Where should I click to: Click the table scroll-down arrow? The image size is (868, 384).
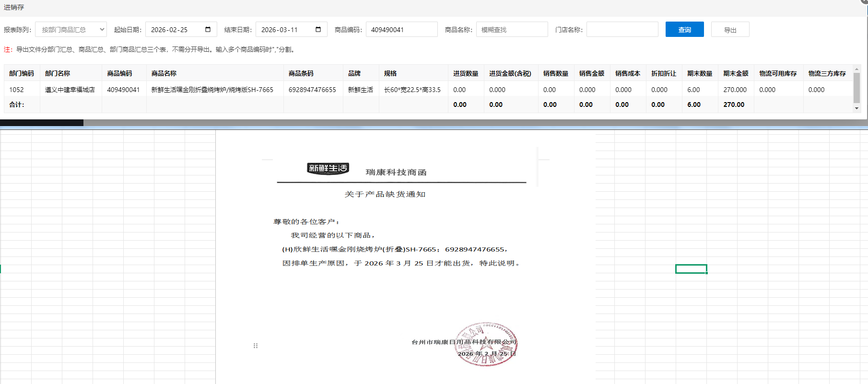click(x=856, y=108)
